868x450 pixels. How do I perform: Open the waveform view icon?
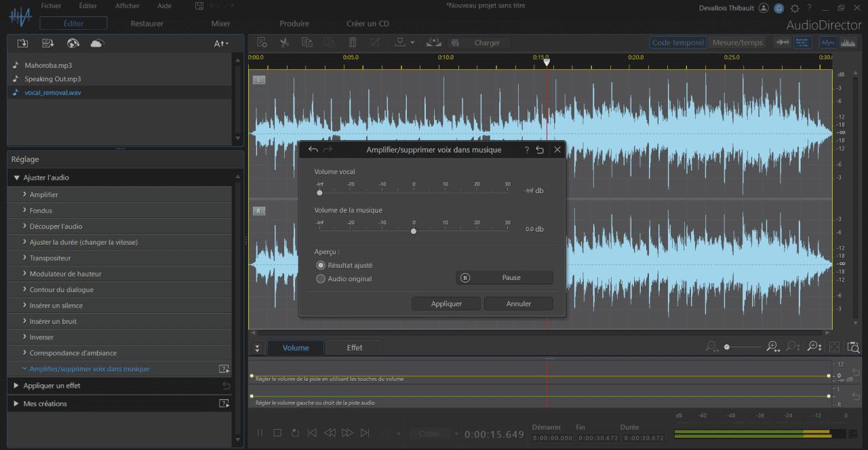[x=828, y=42]
